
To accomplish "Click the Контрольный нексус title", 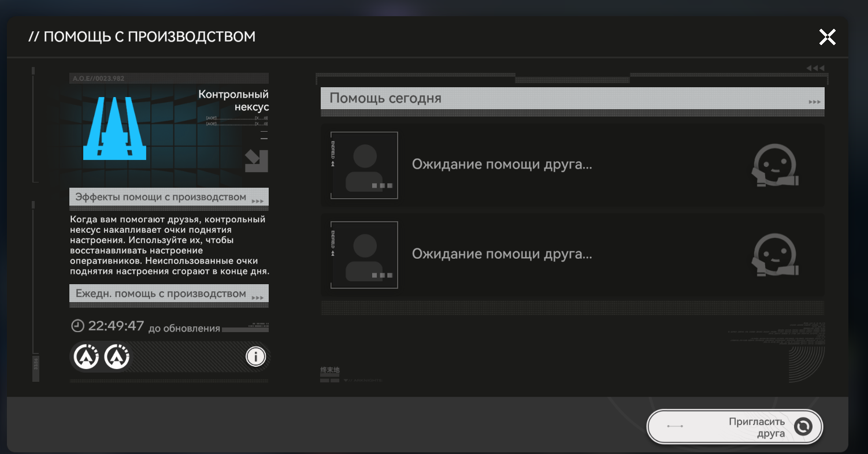I will tap(233, 101).
